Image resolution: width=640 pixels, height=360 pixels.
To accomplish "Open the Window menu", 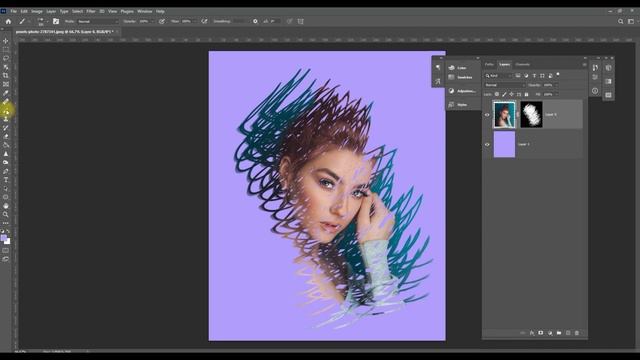I will click(144, 11).
